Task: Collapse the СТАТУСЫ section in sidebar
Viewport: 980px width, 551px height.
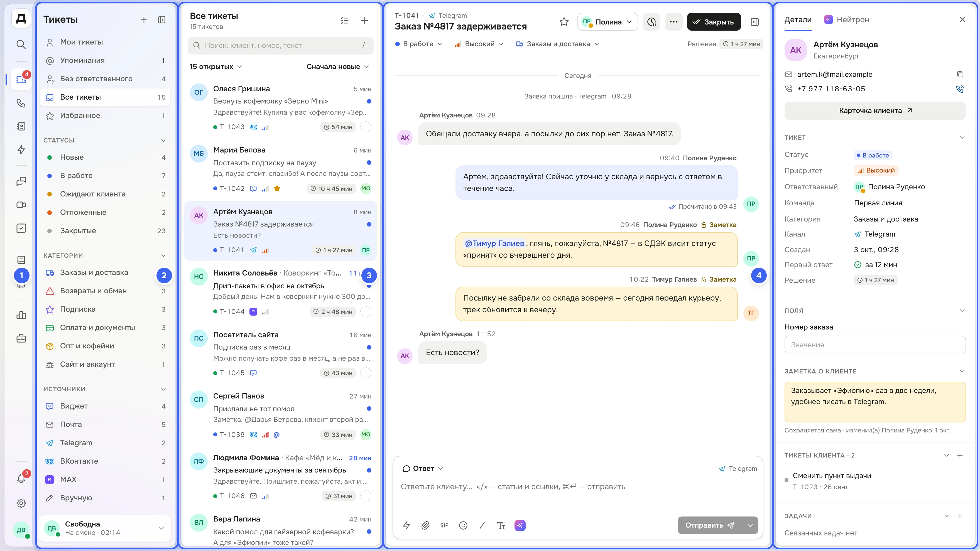Action: (x=163, y=140)
